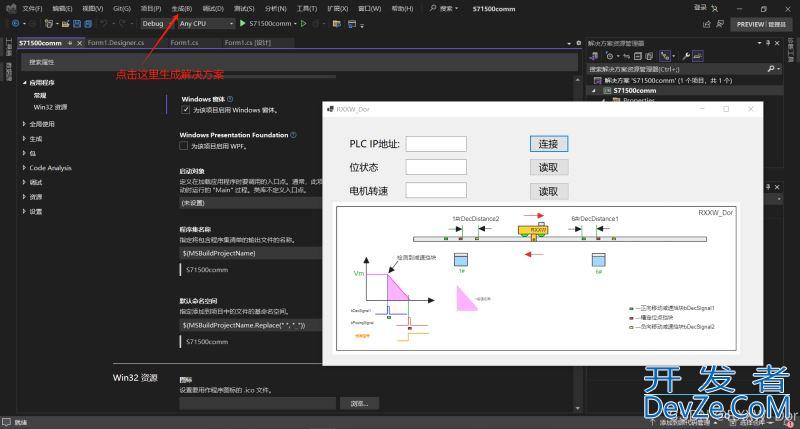This screenshot has width=800, height=429.
Task: Select Win32 资源 in settings tree
Action: [50, 107]
